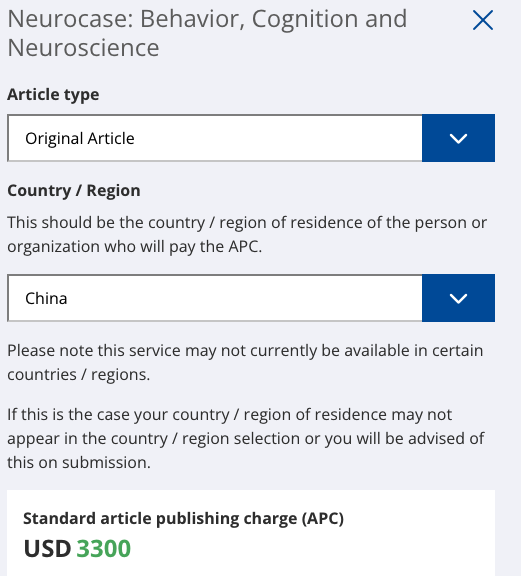This screenshot has height=576, width=521.
Task: Click the Country / Region label
Action: (74, 191)
